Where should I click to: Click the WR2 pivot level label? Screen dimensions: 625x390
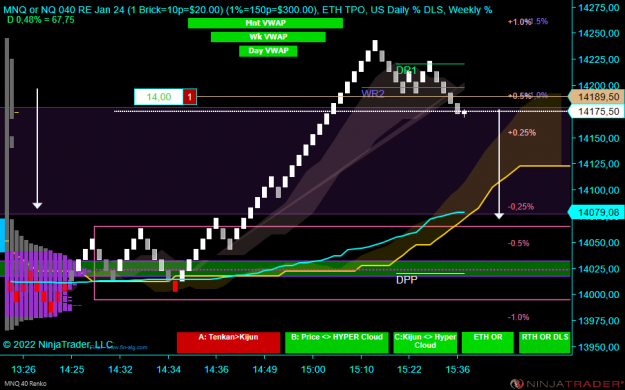(373, 94)
